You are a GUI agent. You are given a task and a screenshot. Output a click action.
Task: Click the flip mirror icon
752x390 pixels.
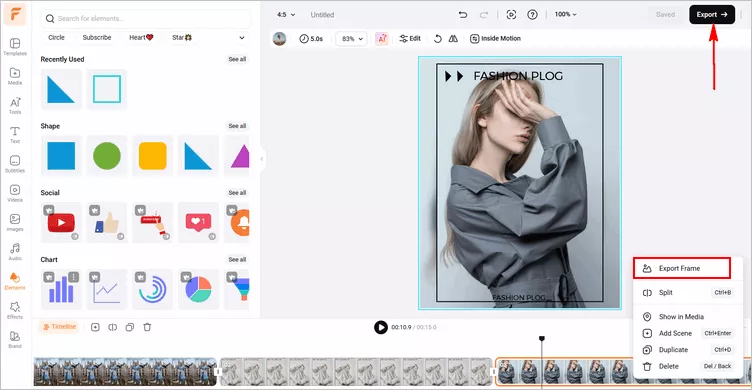453,38
